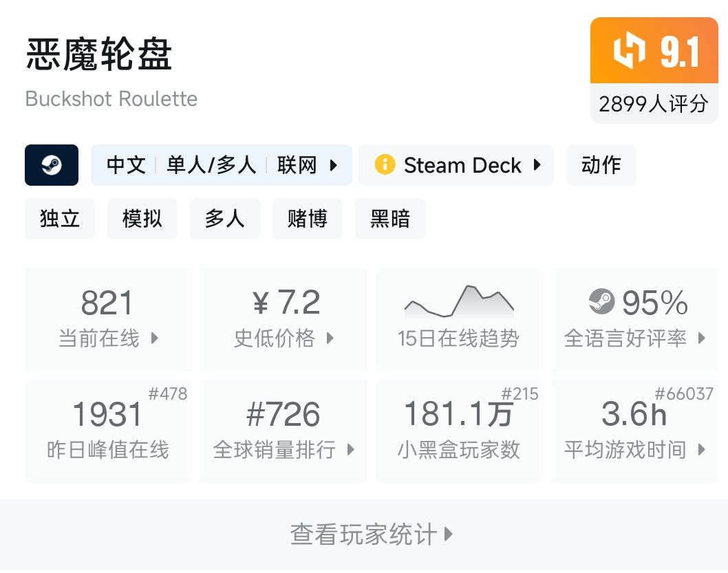Open 查看玩家统计 link
This screenshot has height=573, width=728.
click(372, 534)
